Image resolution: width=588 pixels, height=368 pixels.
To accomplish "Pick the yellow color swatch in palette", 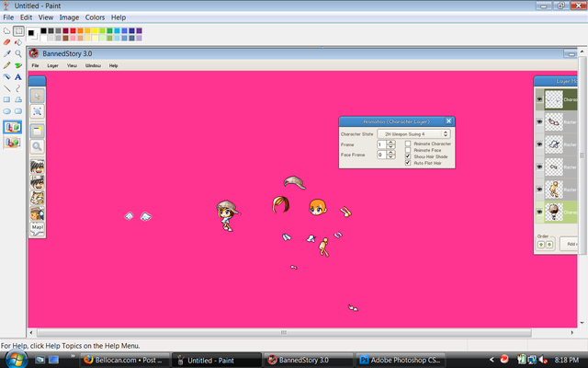I will [95, 30].
